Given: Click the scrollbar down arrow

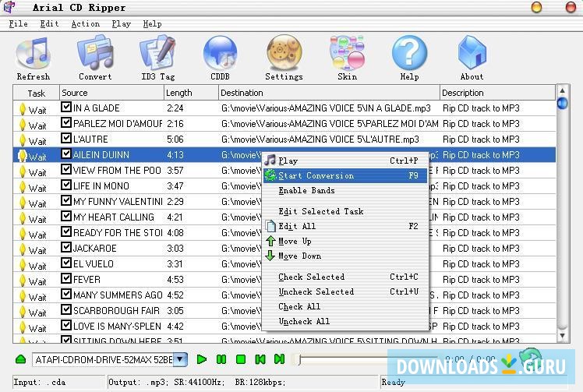Looking at the screenshot, I should point(563,335).
